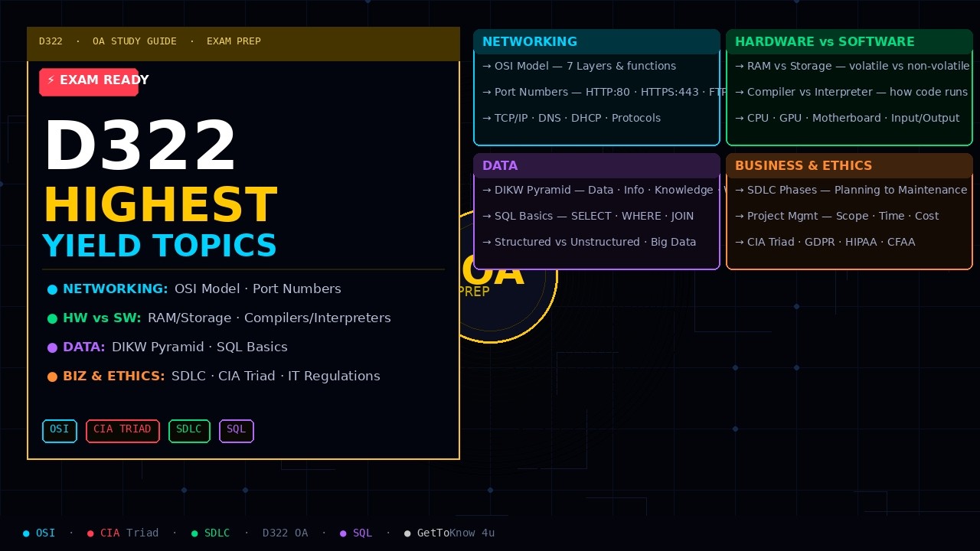This screenshot has width=980, height=551.
Task: Click 'Compiler vs Interpreter' line
Action: pos(851,92)
